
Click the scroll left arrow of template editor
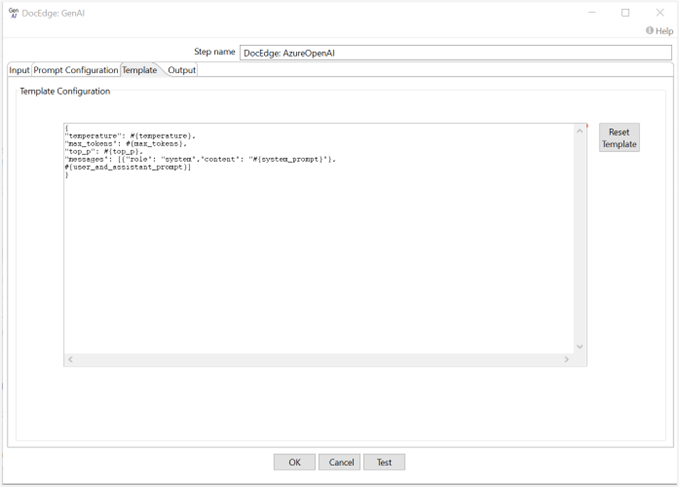70,359
